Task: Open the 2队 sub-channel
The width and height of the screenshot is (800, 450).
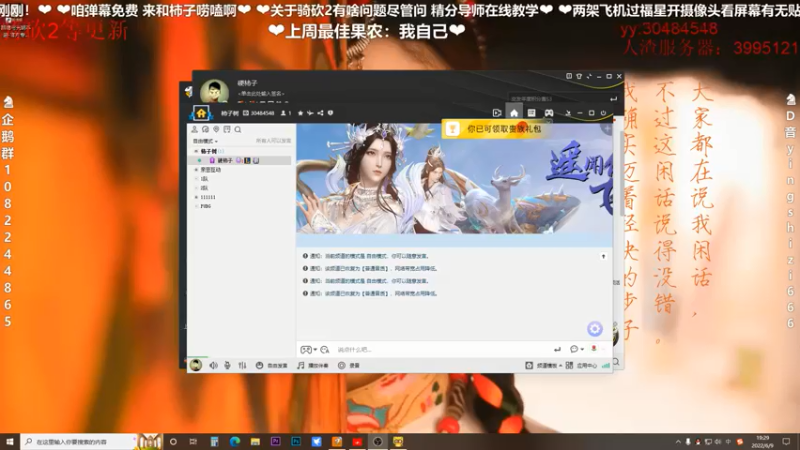Action: click(x=205, y=188)
